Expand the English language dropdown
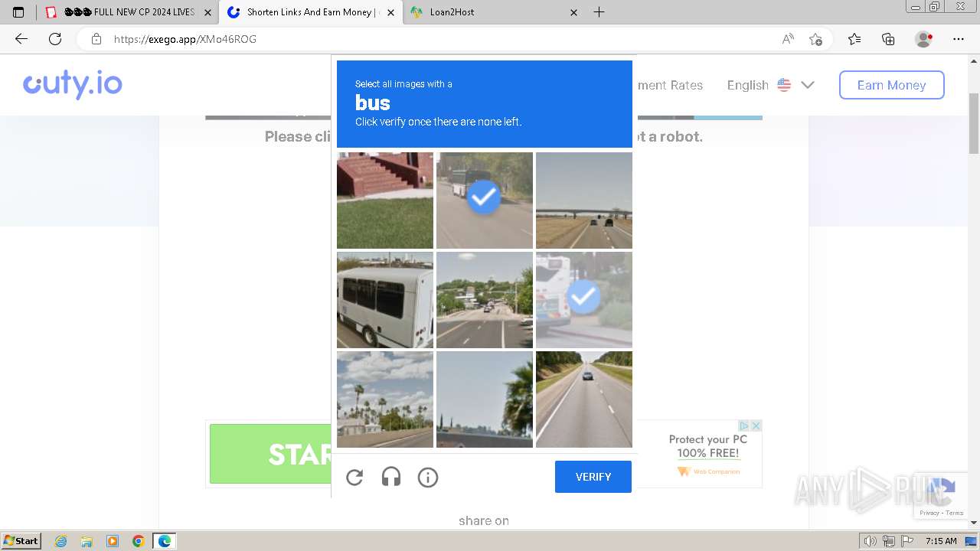The height and width of the screenshot is (551, 980). click(770, 85)
